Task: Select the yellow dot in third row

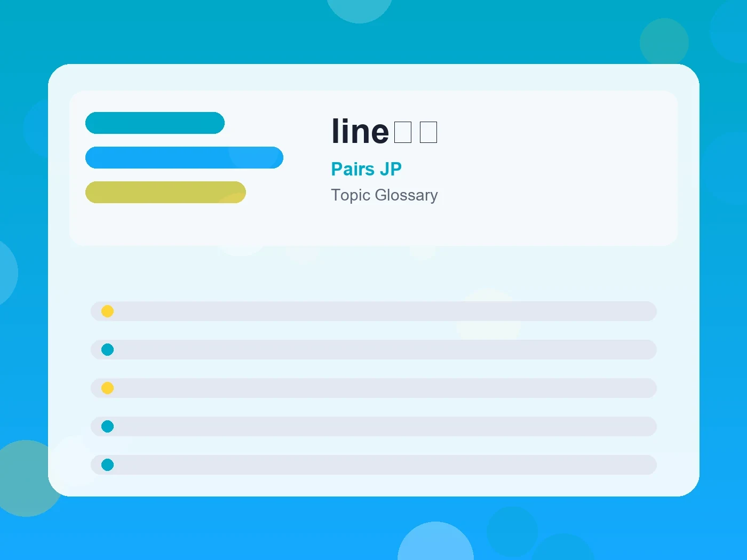Action: (107, 388)
